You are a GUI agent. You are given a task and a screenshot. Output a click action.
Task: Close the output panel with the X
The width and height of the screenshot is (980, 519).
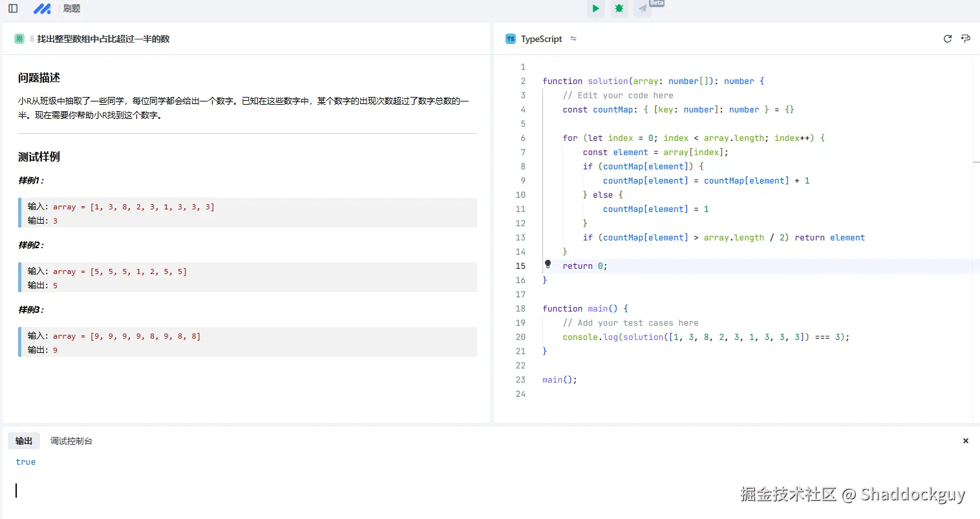pos(966,441)
